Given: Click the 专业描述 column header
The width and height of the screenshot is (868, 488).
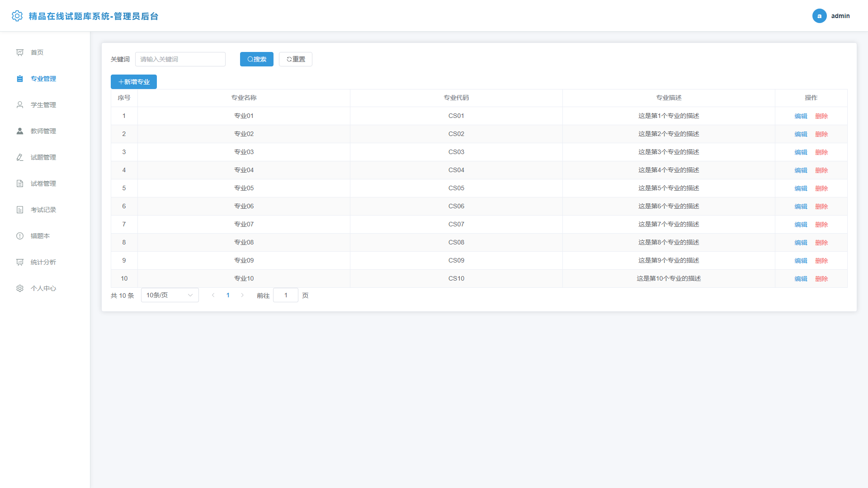Looking at the screenshot, I should pyautogui.click(x=669, y=98).
